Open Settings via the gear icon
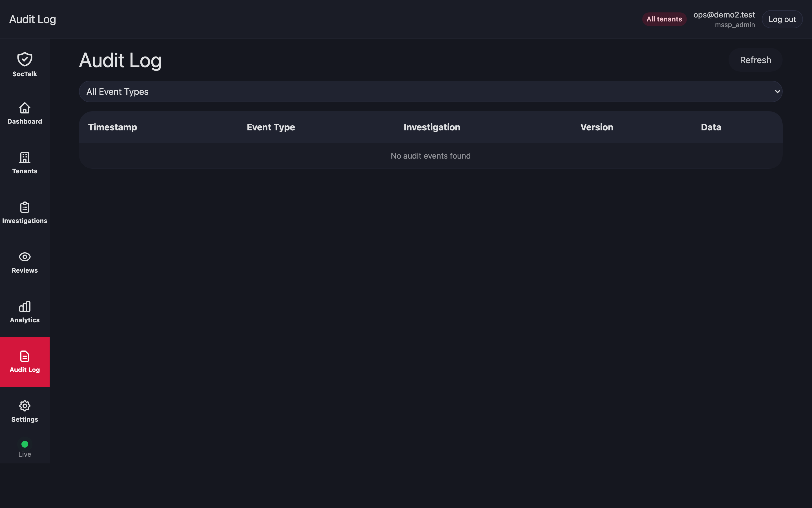The image size is (812, 508). coord(25,406)
